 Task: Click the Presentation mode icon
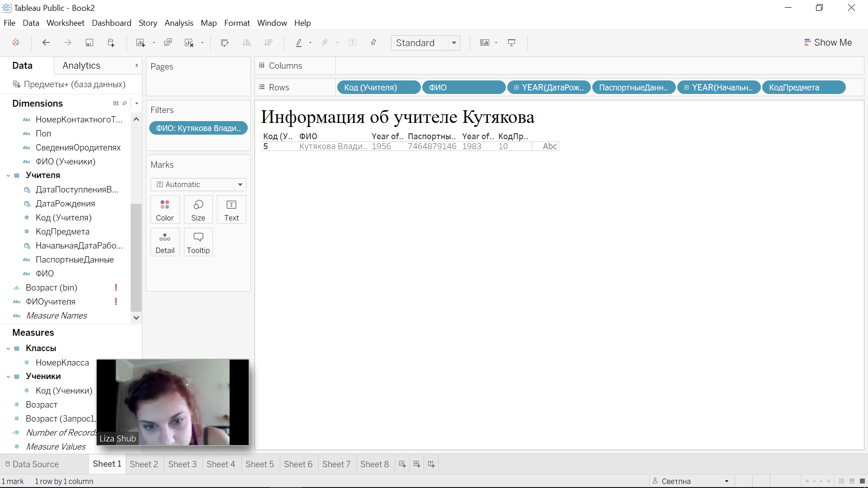pos(512,42)
